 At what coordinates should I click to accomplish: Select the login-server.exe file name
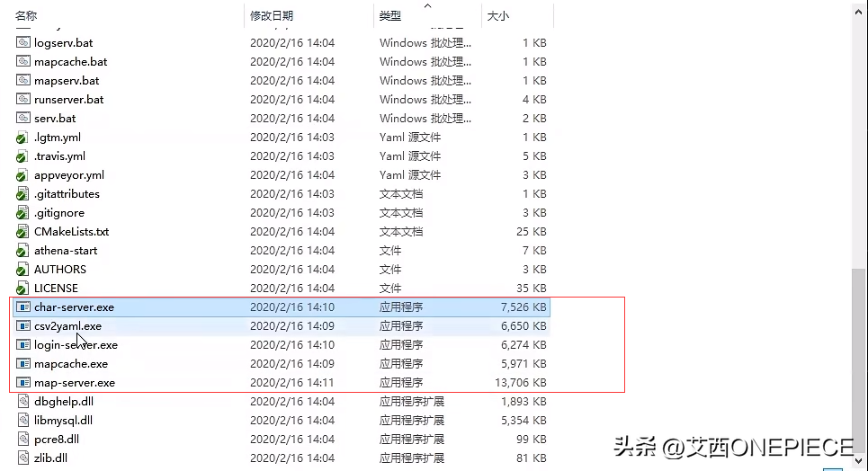[x=76, y=345]
